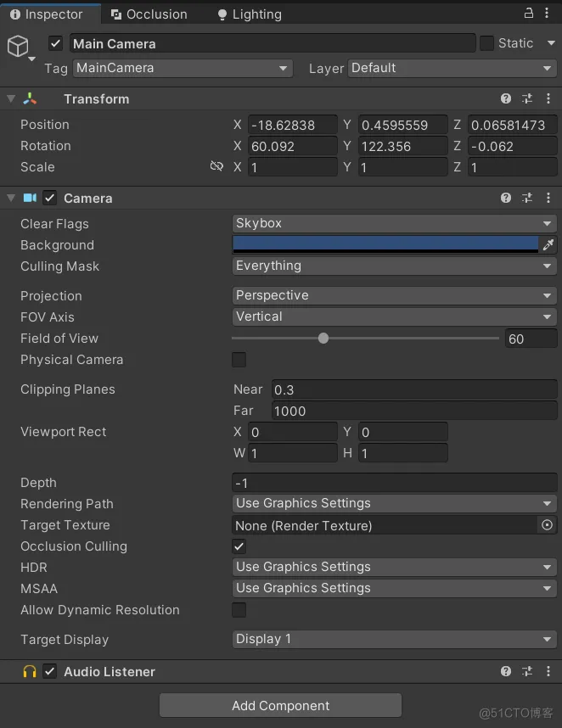Open Transform component more options menu

(x=548, y=98)
